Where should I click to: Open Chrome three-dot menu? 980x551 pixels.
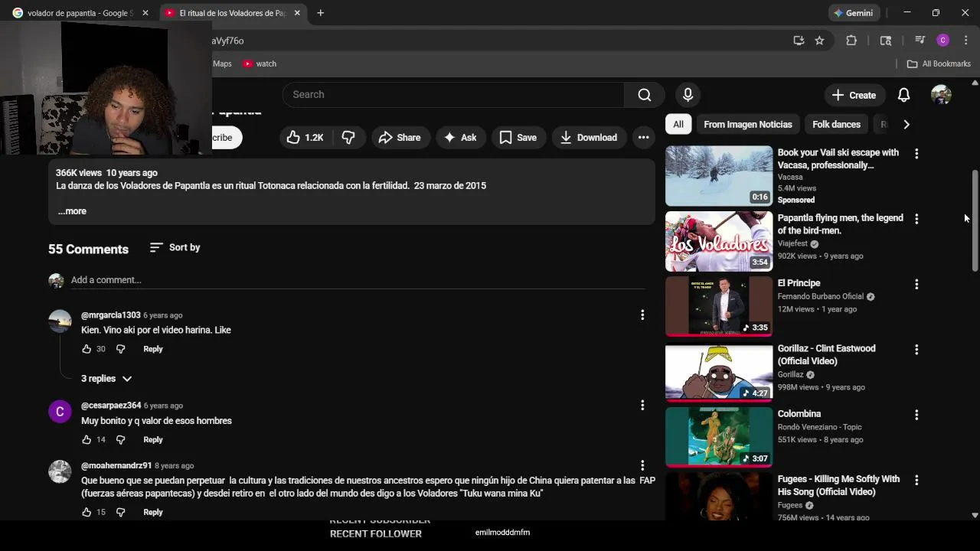point(966,41)
